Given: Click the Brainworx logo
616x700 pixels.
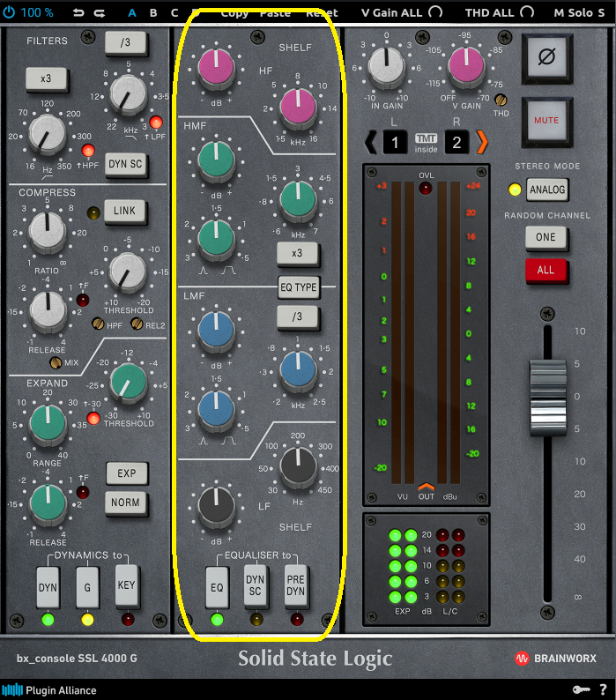Looking at the screenshot, I should point(555,659).
